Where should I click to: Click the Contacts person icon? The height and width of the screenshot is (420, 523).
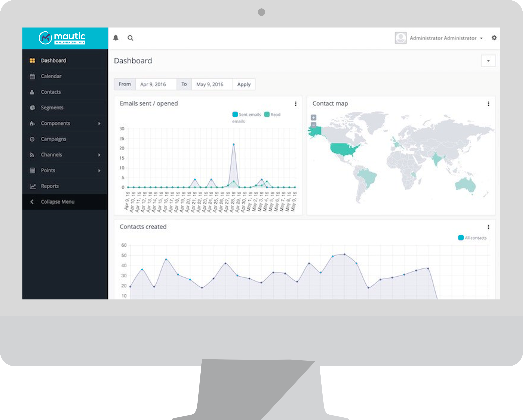[x=32, y=92]
